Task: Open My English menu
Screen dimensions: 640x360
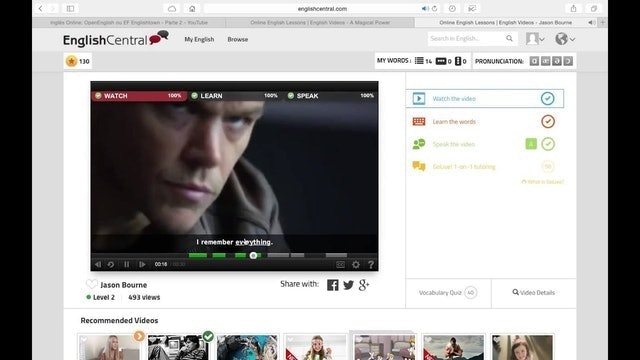Action: point(199,40)
